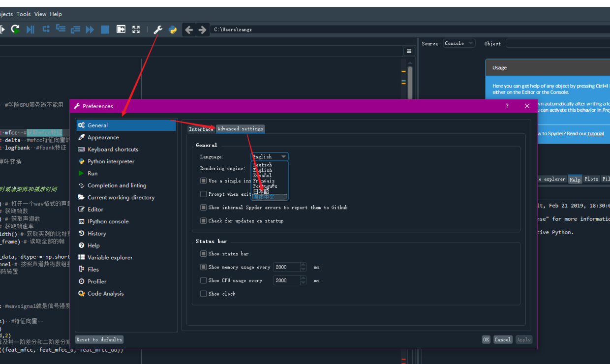Open Editor preferences section
This screenshot has width=610, height=364.
(126, 209)
